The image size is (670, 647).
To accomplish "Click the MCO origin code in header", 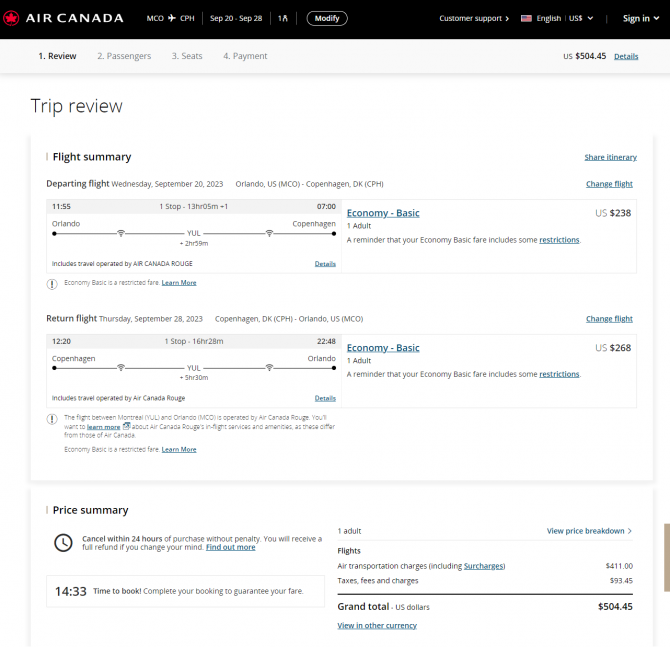I will 155,18.
